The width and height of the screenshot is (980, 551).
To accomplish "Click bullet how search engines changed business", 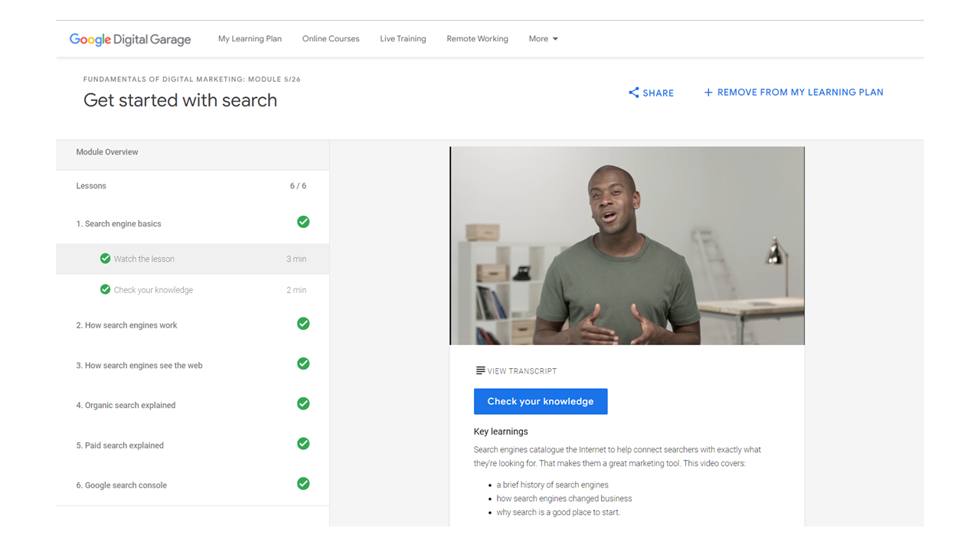I will pyautogui.click(x=564, y=498).
